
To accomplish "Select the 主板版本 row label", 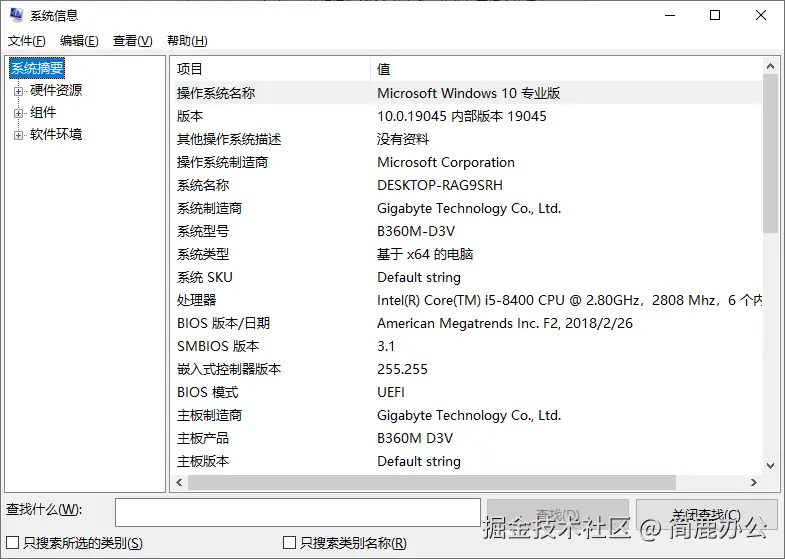I will [203, 461].
